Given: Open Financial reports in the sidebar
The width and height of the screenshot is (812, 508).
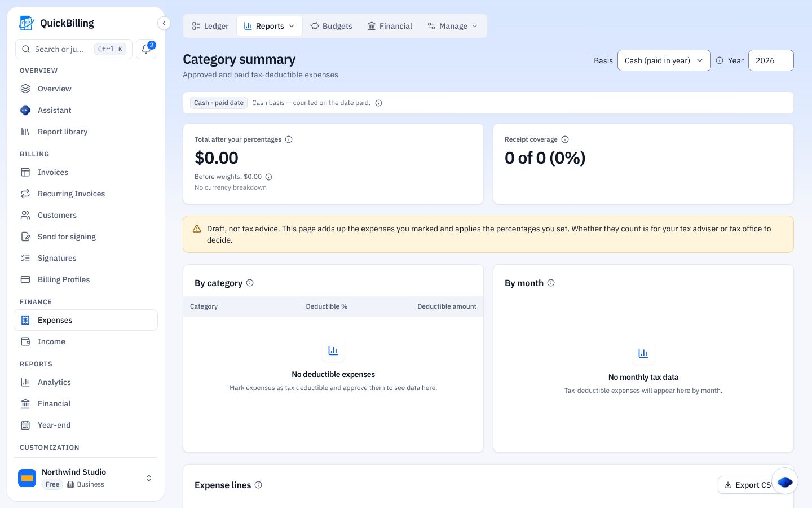Looking at the screenshot, I should [86, 404].
